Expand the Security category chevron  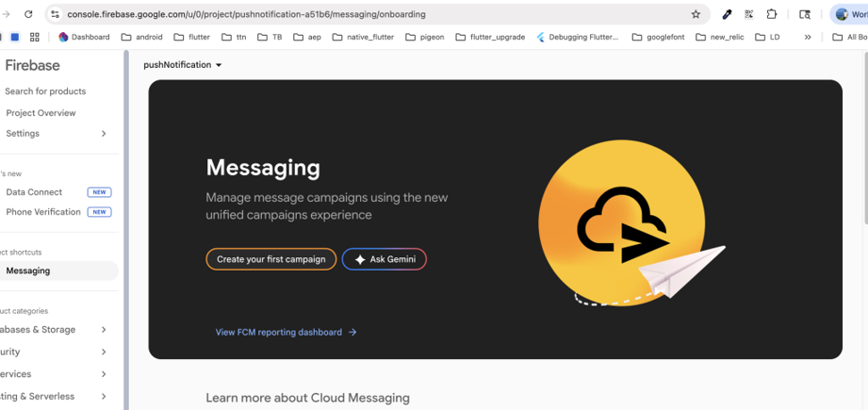[104, 352]
